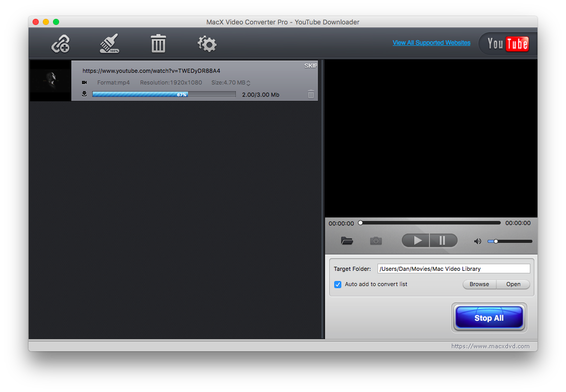Viewport: 566px width, 392px height.
Task: Play the video with the play button
Action: (x=416, y=240)
